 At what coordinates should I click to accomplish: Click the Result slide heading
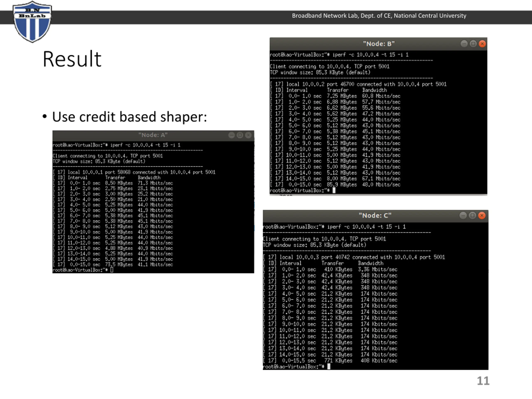[x=72, y=59]
